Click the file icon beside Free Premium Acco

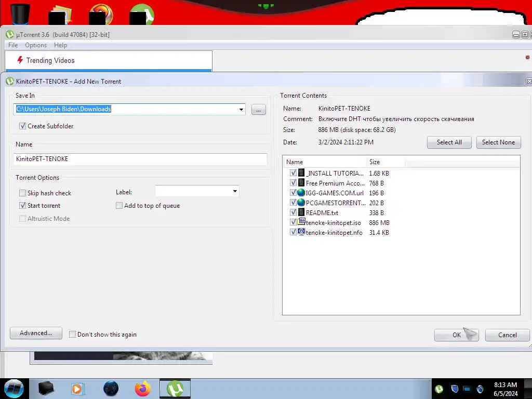tap(301, 182)
